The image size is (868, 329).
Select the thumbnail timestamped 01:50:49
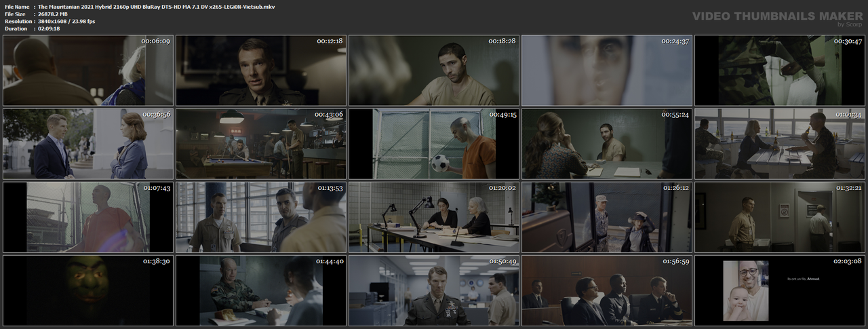point(434,290)
